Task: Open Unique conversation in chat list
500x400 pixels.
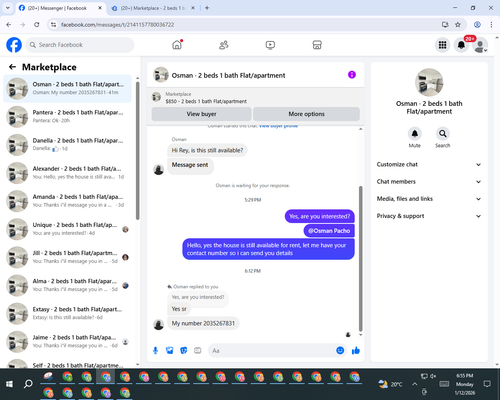Action: (67, 229)
